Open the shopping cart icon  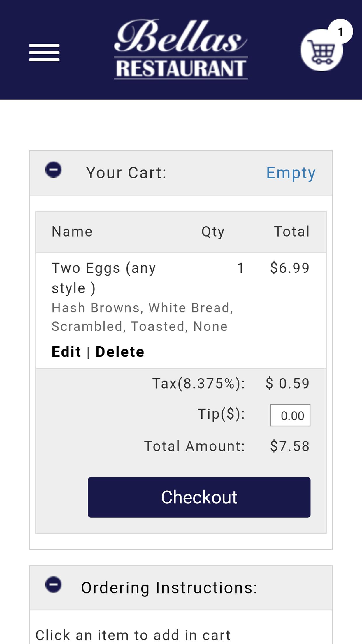321,50
